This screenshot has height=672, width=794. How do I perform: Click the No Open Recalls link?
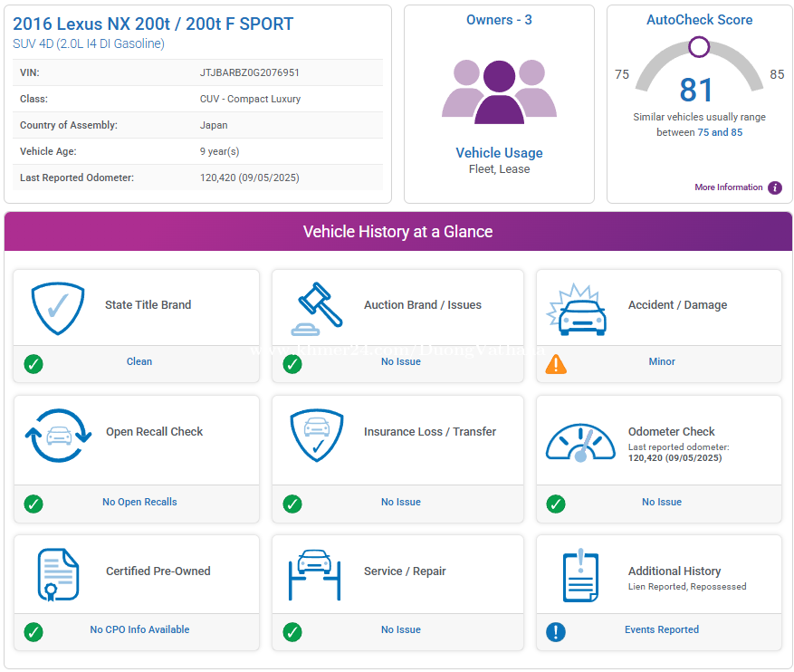click(x=139, y=502)
